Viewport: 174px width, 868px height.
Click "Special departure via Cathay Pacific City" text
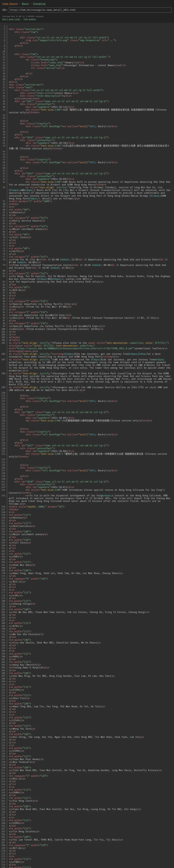[42, 304]
